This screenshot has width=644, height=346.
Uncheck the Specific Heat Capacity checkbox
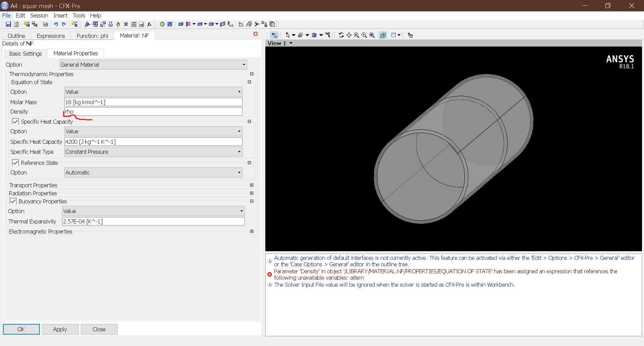click(x=15, y=121)
